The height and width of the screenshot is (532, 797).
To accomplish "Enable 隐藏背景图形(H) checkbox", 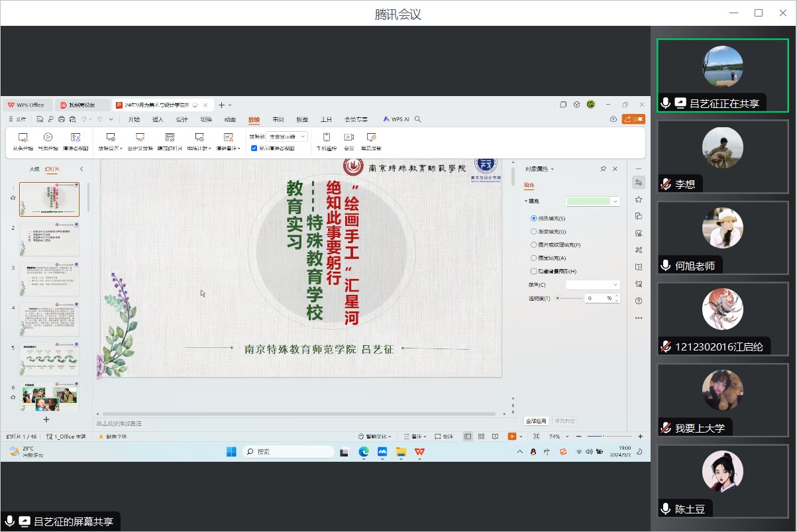I will (x=534, y=271).
